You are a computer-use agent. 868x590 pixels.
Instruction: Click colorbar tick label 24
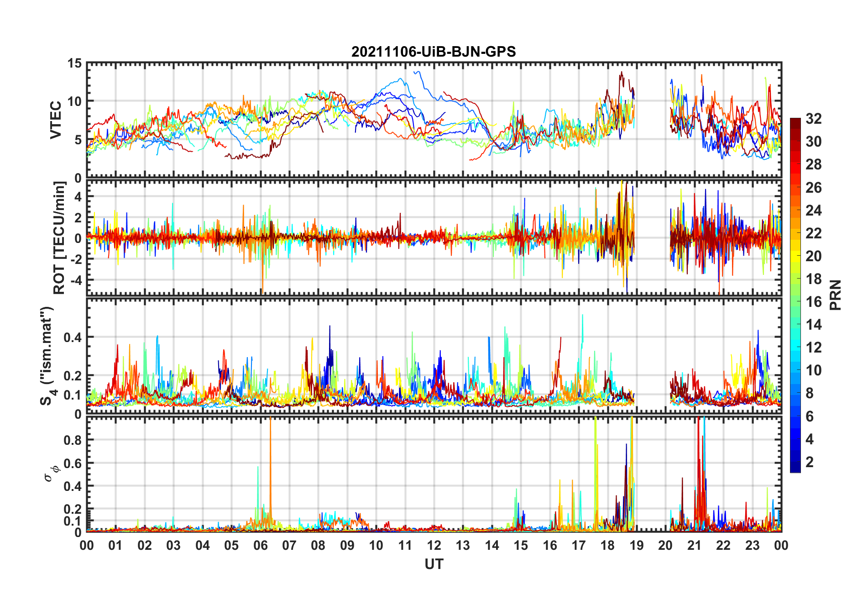pos(813,210)
